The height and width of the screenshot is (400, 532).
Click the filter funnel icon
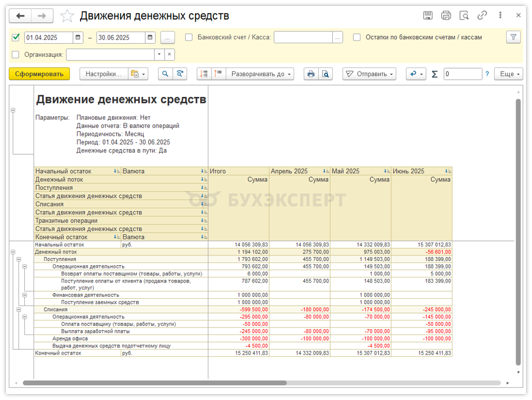(513, 37)
